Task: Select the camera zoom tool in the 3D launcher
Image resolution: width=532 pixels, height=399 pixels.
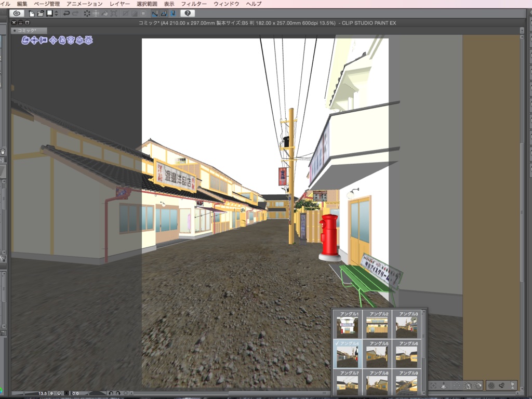Action: (x=43, y=40)
